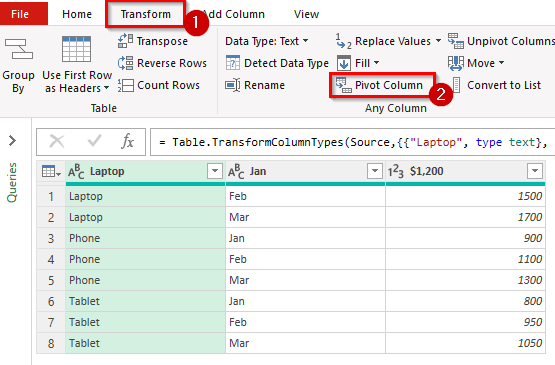Image resolution: width=555 pixels, height=365 pixels.
Task: Select the Jan column header
Action: tap(305, 171)
